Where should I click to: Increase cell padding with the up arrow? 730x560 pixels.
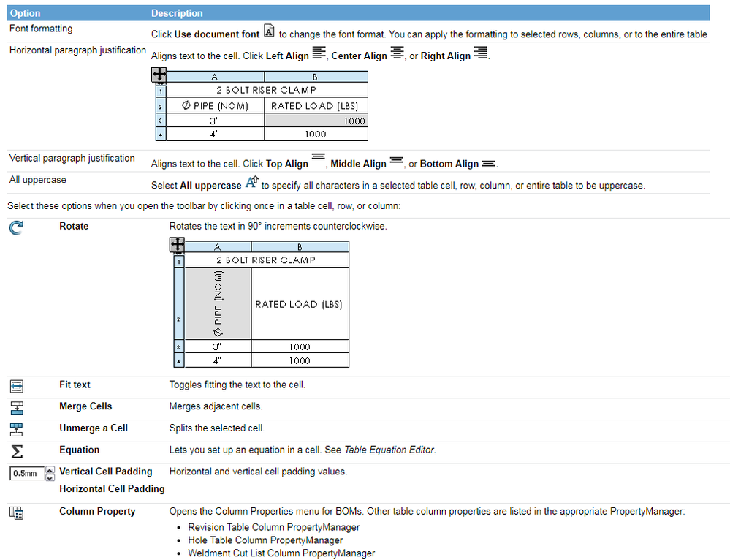point(50,469)
